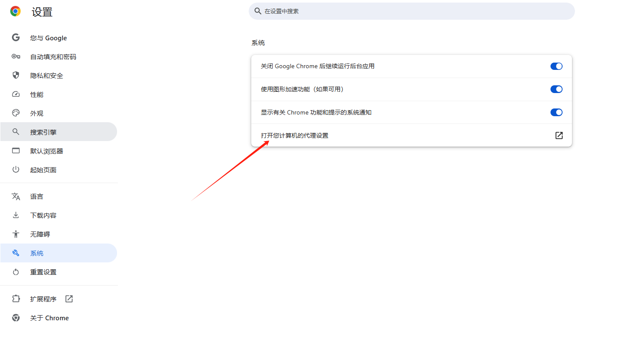Click the wrench icon for 系统

[16, 253]
